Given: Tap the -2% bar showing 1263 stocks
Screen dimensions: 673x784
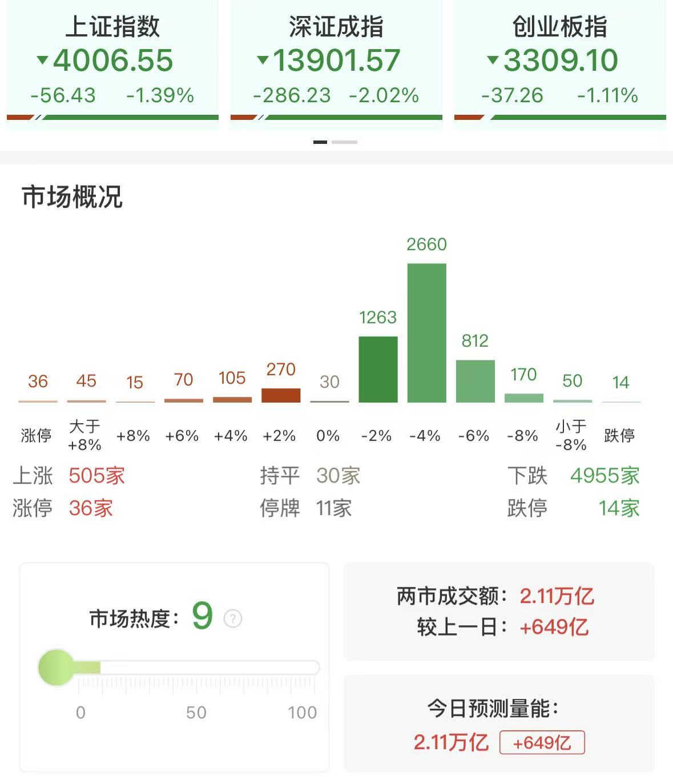Looking at the screenshot, I should click(x=378, y=369).
